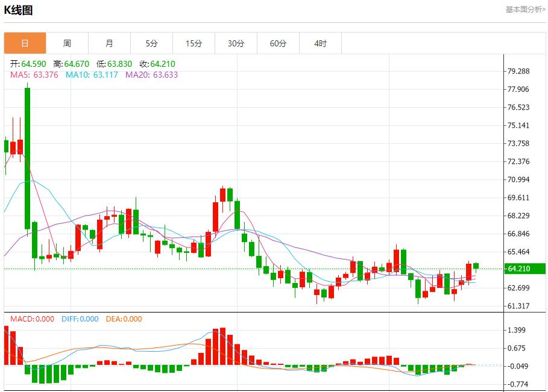Image resolution: width=548 pixels, height=392 pixels.
Task: Select the 60分 timeframe
Action: tap(278, 43)
